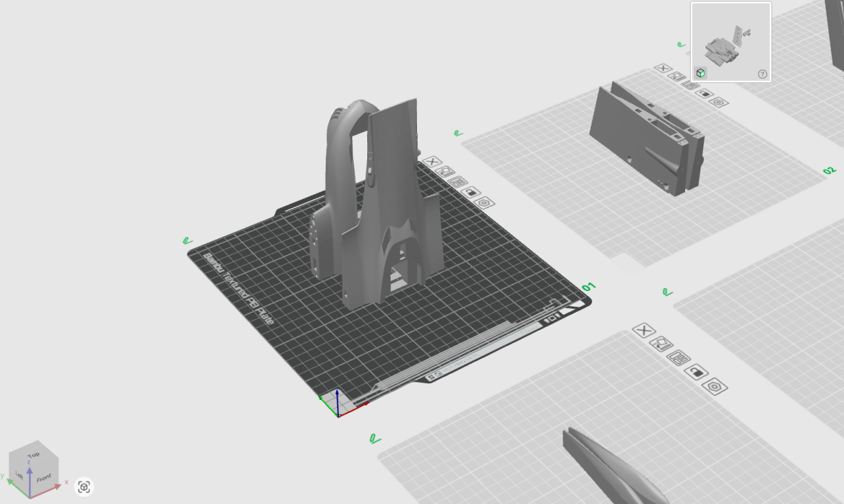Image resolution: width=844 pixels, height=504 pixels.
Task: Click the plate number 02 label
Action: 829,171
